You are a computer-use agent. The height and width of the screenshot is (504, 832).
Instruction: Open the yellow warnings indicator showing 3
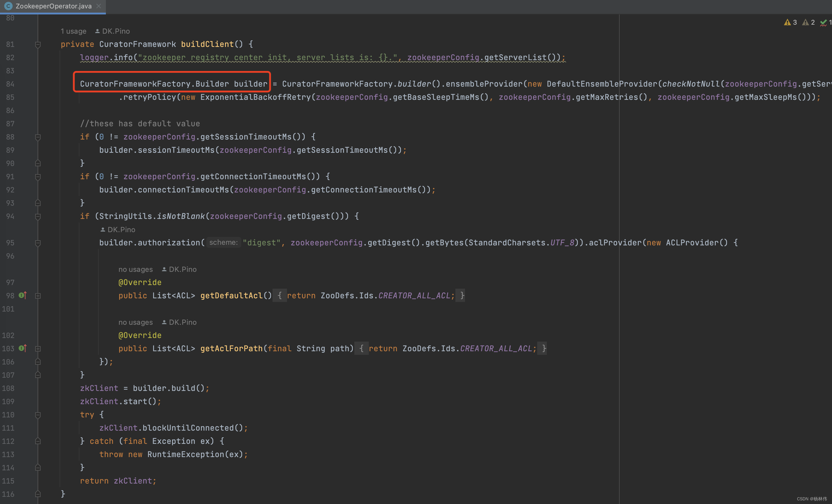(790, 22)
